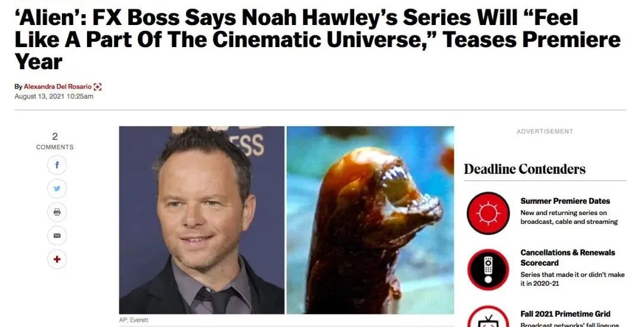Expand more sharing options plus icon
Image resolution: width=644 pixels, height=327 pixels.
click(x=57, y=259)
